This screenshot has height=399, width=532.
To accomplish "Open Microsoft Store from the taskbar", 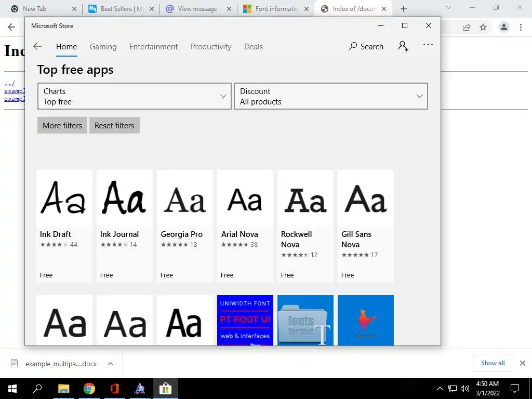I will tap(166, 389).
